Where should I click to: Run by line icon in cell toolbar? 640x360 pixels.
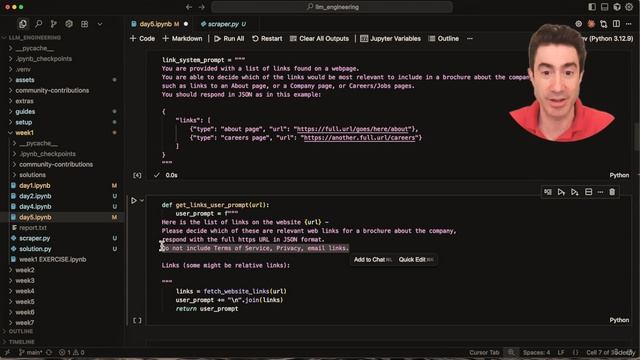548,192
